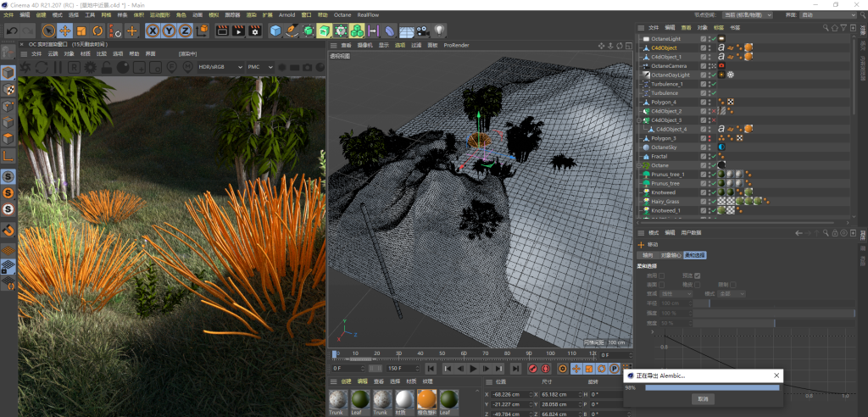This screenshot has width=868, height=417.
Task: Open the Octane menu
Action: [342, 15]
